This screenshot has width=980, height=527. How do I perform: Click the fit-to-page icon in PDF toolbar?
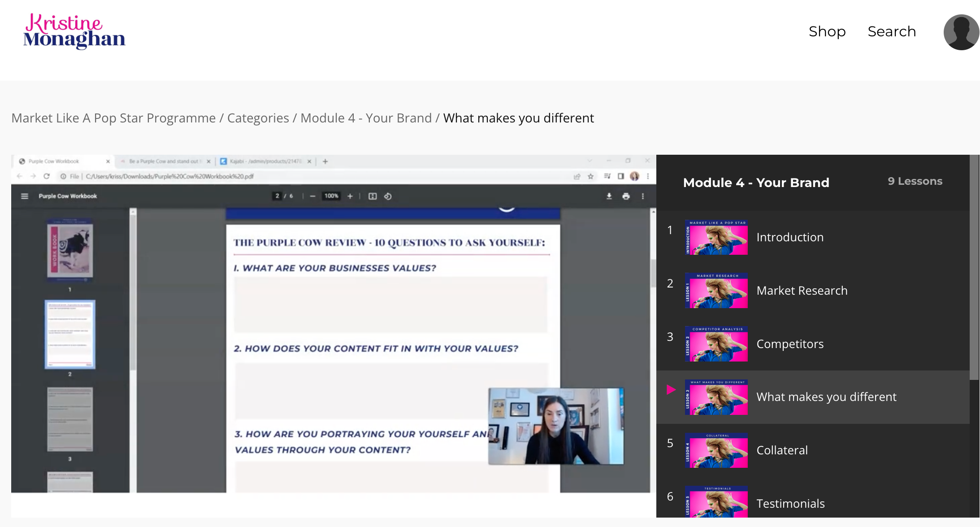click(373, 196)
